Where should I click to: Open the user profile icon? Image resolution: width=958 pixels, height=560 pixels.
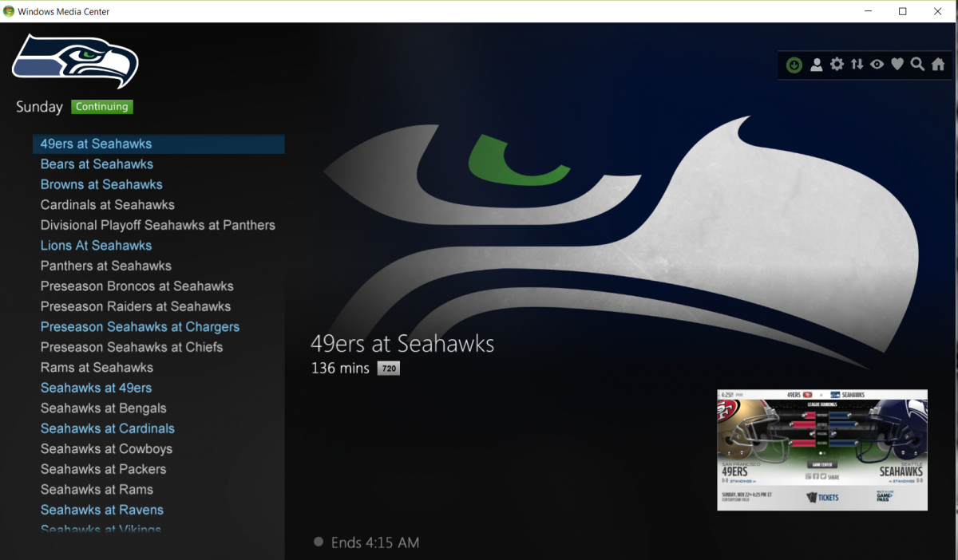coord(816,65)
